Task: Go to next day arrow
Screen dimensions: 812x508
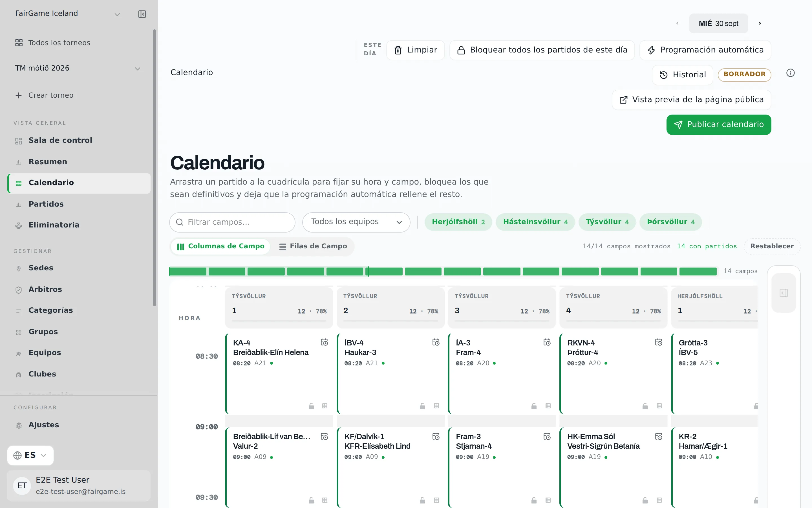Action: pyautogui.click(x=760, y=23)
